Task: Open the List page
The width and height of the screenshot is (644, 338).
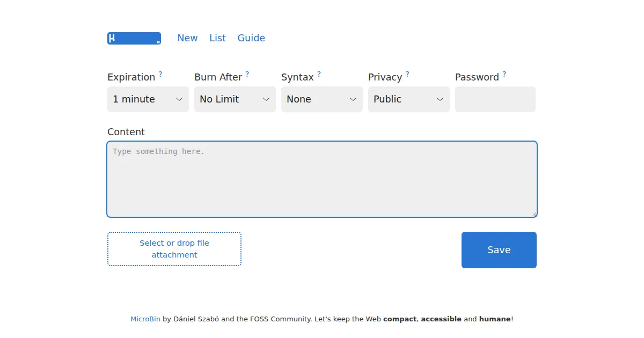Action: [217, 38]
